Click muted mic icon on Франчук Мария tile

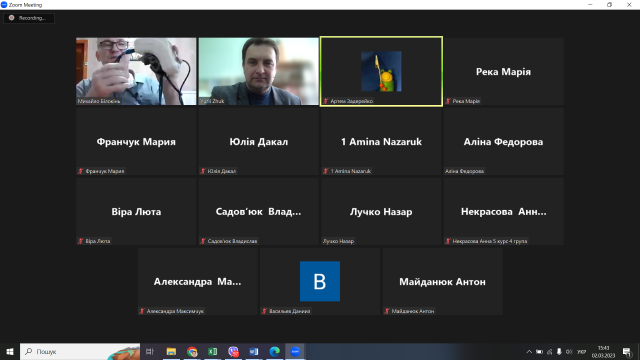81,171
